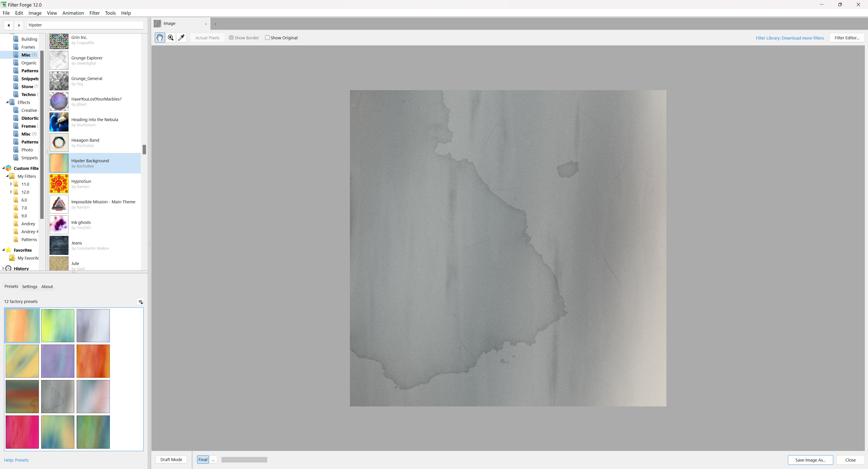Enable the Show Original checkbox

pos(267,38)
